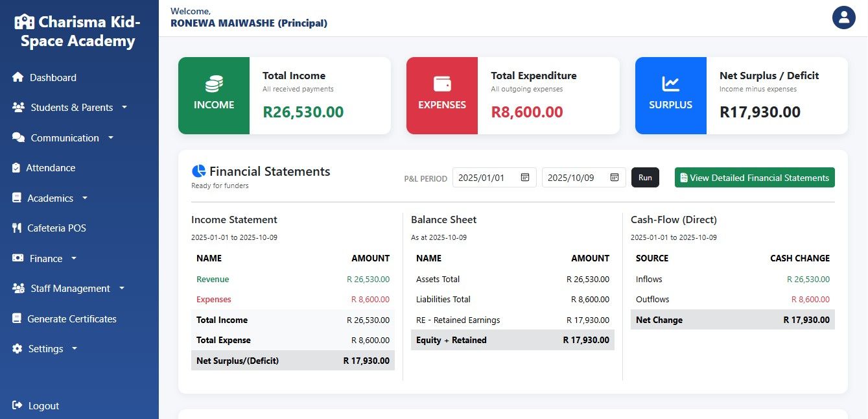
Task: Open the Settings dropdown menu
Action: [x=45, y=348]
